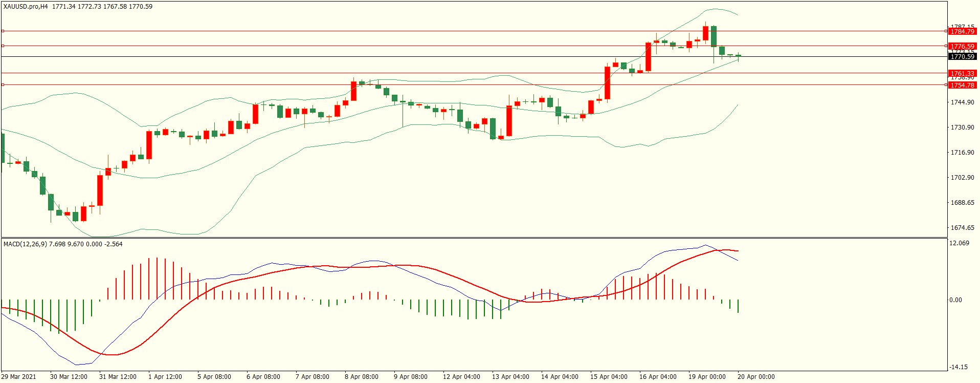Click the 1754.78 red price label
980x383 pixels.
[962, 85]
